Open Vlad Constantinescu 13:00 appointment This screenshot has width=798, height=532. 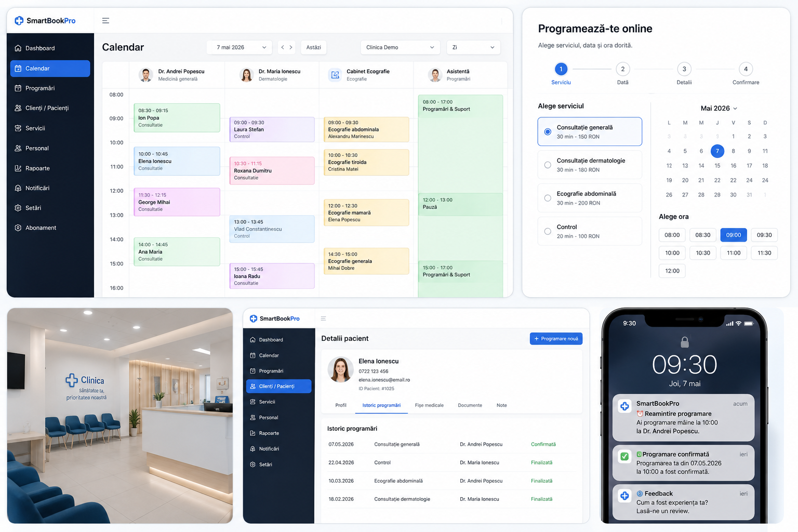(272, 229)
